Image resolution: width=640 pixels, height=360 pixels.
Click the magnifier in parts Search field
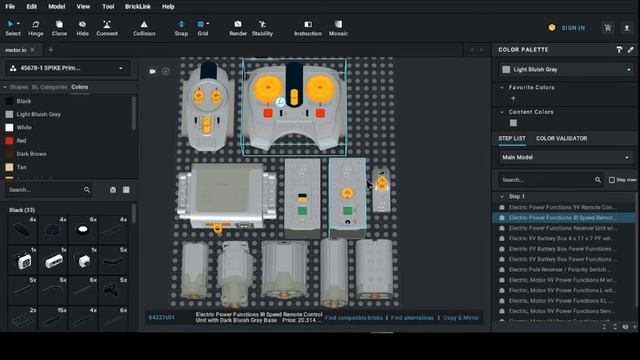point(87,190)
